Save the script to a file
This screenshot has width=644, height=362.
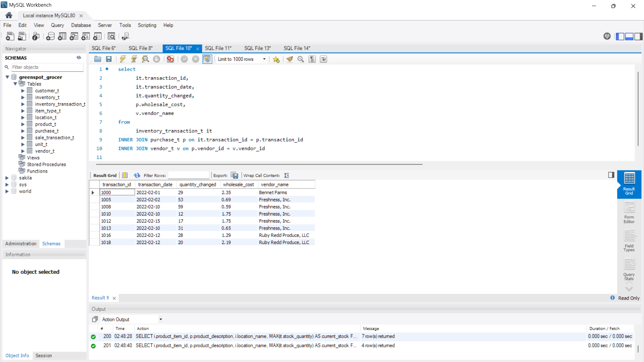(109, 59)
